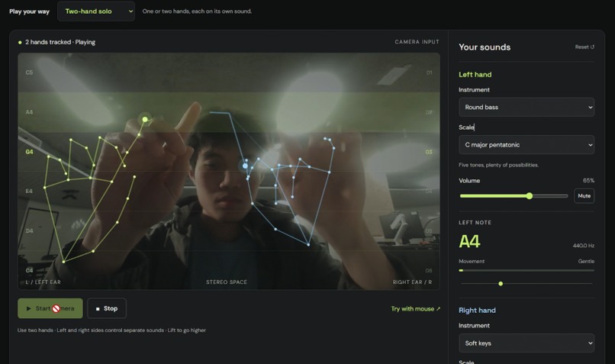Click the Your sounds panel heading
This screenshot has height=364, width=615.
[485, 47]
